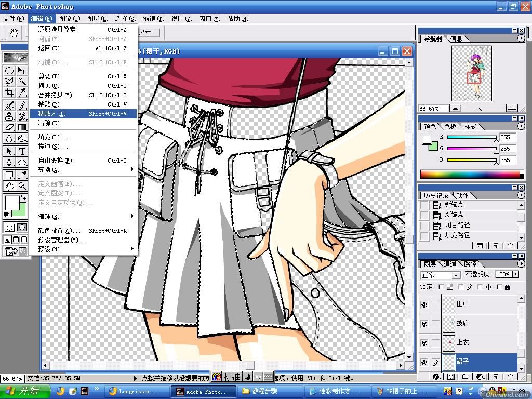This screenshot has height=399, width=532.
Task: Click the status bar info triangle
Action: click(135, 378)
